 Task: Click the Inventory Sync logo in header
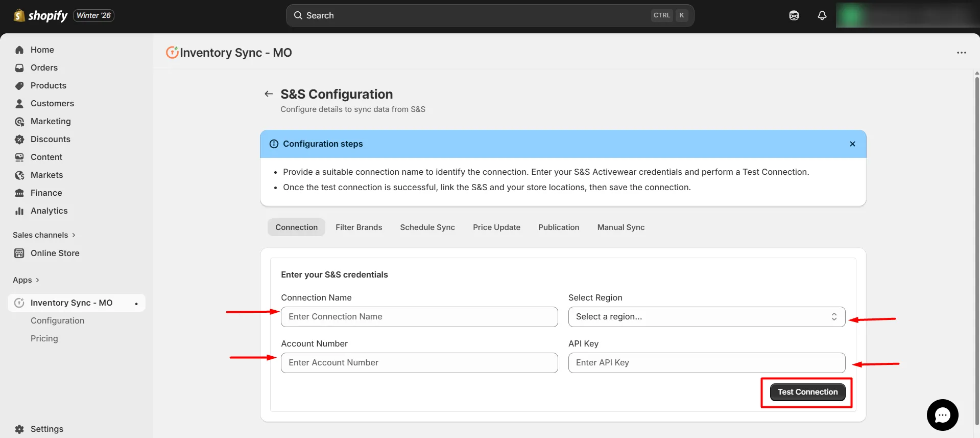(x=172, y=52)
